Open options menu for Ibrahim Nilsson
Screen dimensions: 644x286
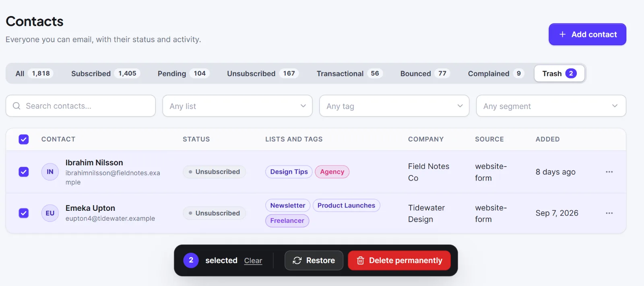tap(609, 172)
